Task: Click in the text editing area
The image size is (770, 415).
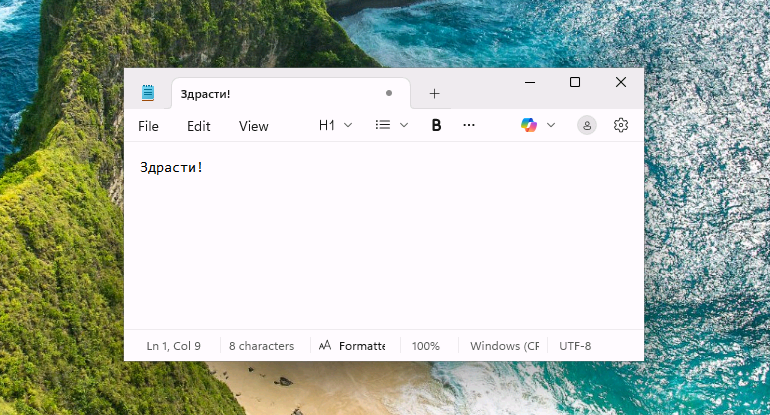Action: pos(384,236)
